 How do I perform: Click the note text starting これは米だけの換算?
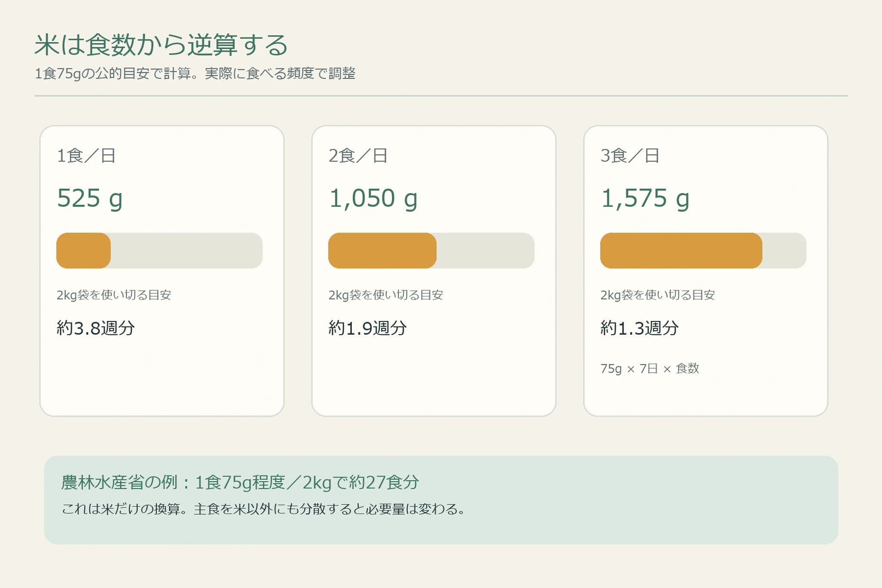click(263, 509)
